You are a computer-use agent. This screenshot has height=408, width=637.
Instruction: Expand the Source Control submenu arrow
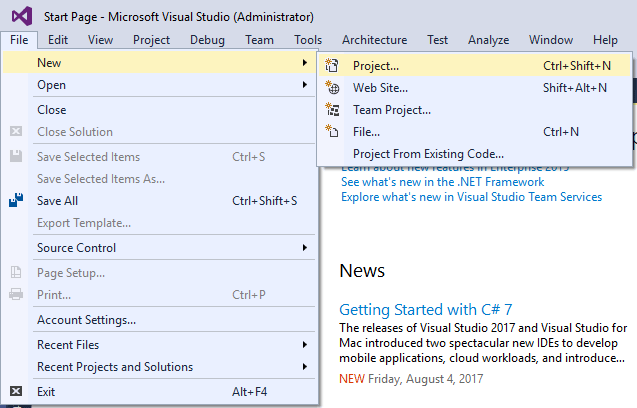coord(305,247)
